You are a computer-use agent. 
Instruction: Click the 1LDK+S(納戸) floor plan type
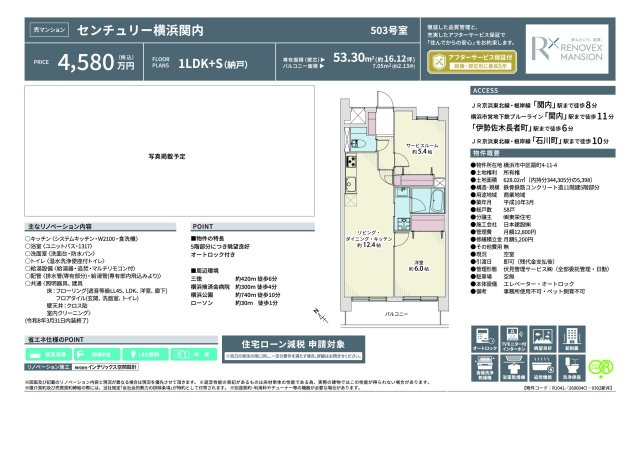[213, 64]
